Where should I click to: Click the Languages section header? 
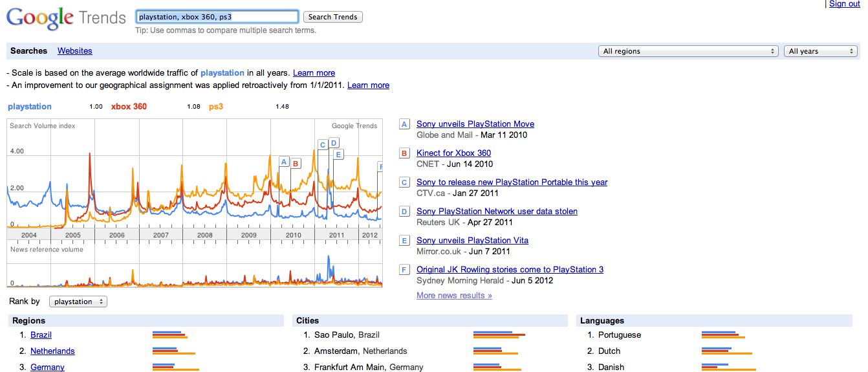click(x=602, y=321)
